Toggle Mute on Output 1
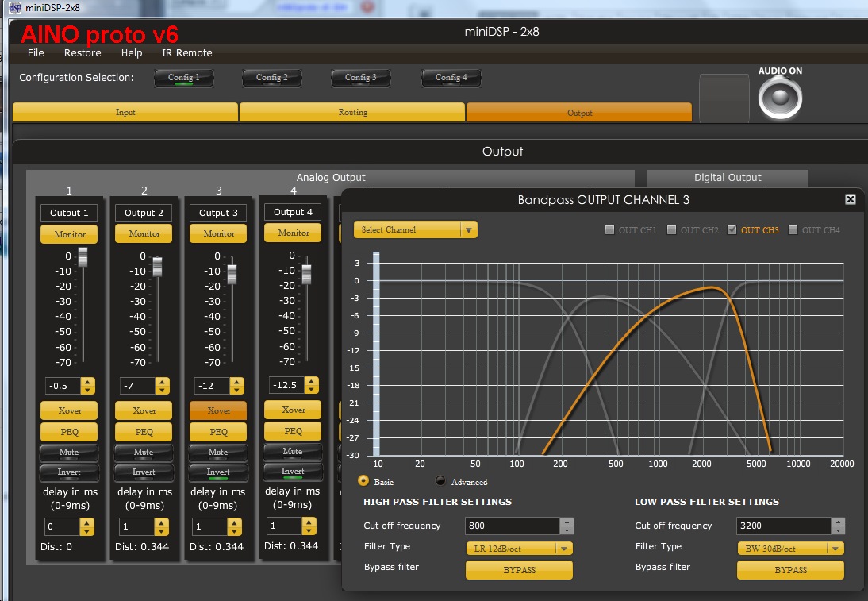The height and width of the screenshot is (601, 868). 69,453
